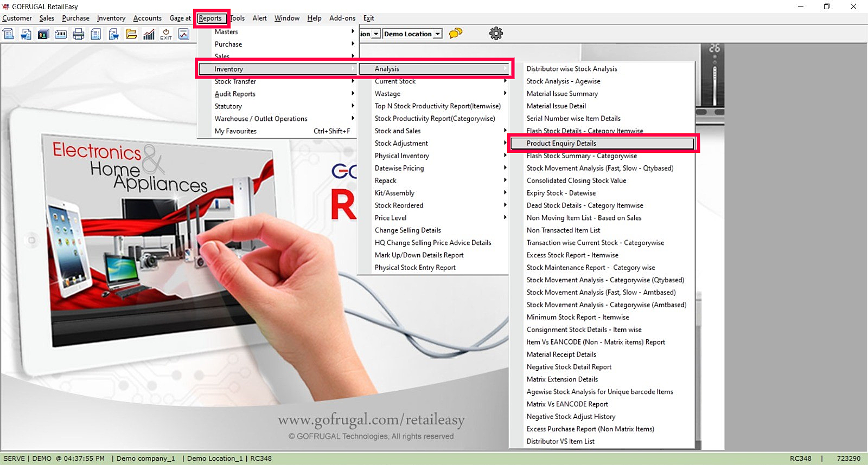
Task: Open the Customer menu in menu bar
Action: coord(17,18)
